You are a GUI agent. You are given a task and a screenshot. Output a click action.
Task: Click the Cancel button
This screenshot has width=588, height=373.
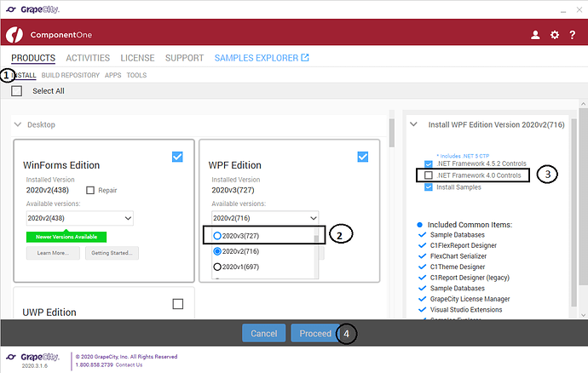[264, 333]
